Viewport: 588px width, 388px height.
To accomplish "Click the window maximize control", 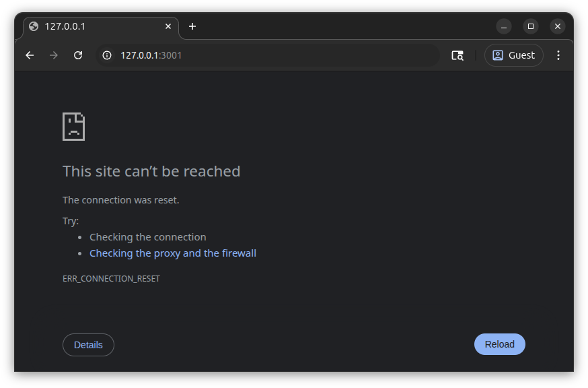I will pyautogui.click(x=531, y=26).
